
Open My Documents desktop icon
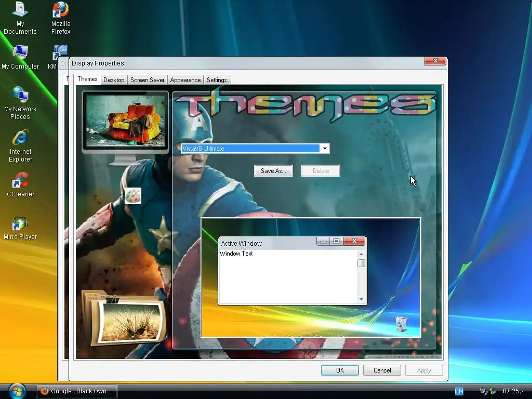pos(20,18)
